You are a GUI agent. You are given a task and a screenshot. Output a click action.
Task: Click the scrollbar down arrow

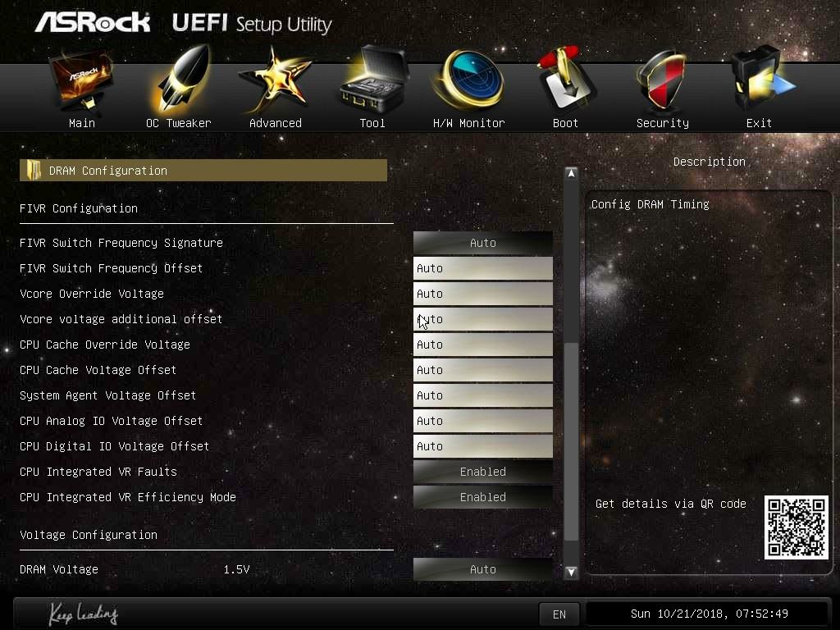point(571,572)
